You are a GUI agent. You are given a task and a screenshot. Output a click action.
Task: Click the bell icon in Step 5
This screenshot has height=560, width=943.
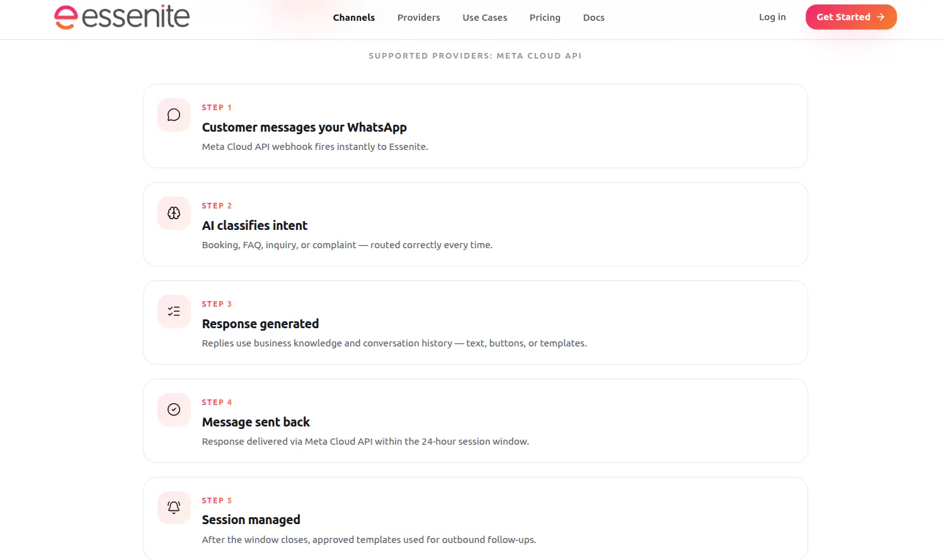174,508
